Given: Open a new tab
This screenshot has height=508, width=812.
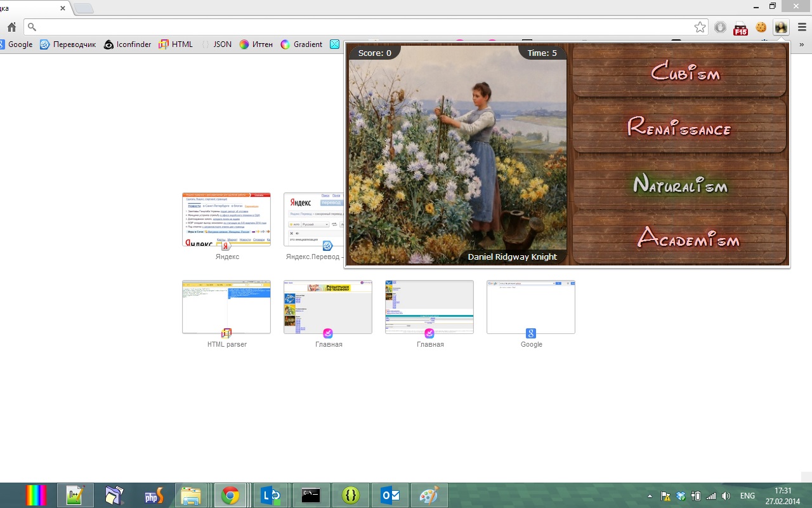Looking at the screenshot, I should 84,8.
